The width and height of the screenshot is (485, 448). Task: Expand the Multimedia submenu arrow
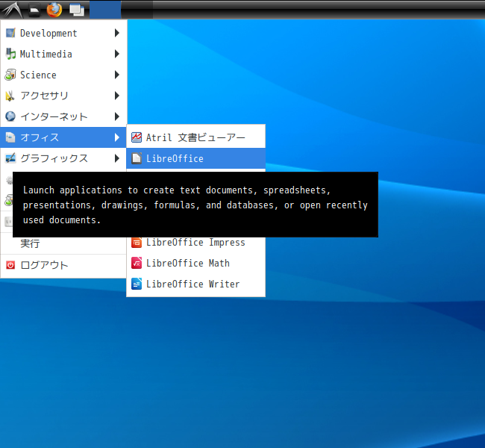tap(117, 54)
